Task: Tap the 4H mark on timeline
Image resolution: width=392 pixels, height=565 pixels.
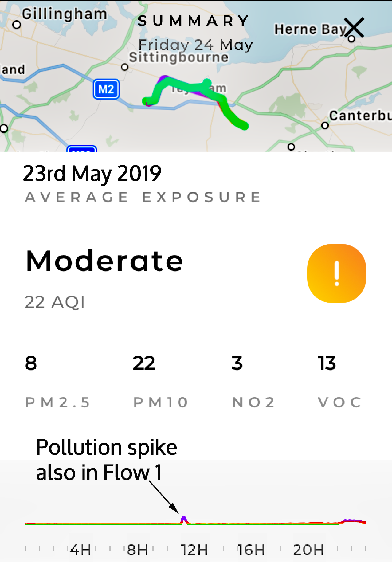Action: point(80,550)
